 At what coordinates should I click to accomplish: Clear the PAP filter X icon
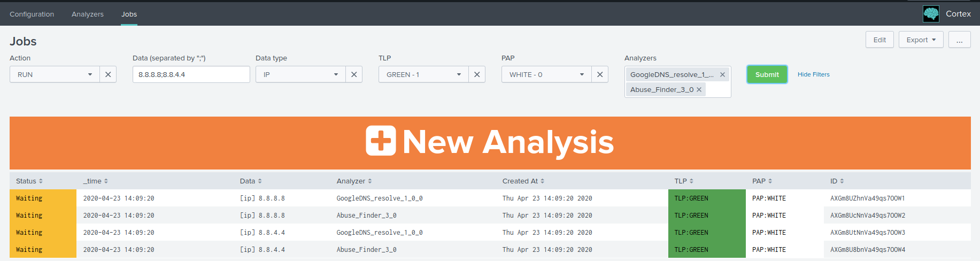point(600,74)
